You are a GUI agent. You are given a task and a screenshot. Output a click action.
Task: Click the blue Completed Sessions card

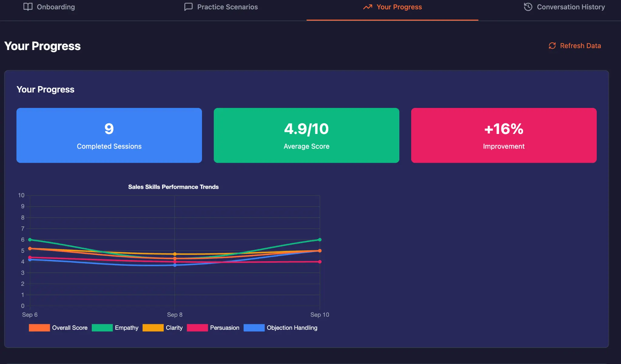tap(109, 135)
